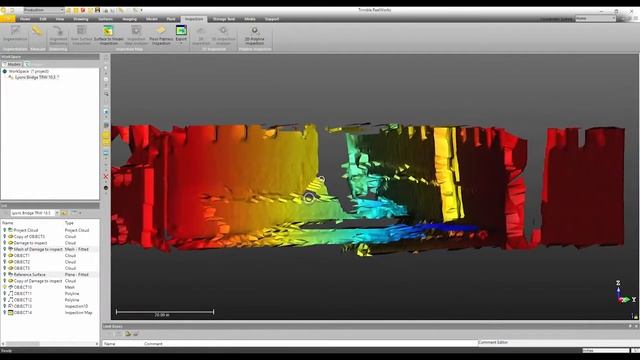The height and width of the screenshot is (360, 640).
Task: Select the Twin Surface Inspection icon
Action: pos(82,30)
